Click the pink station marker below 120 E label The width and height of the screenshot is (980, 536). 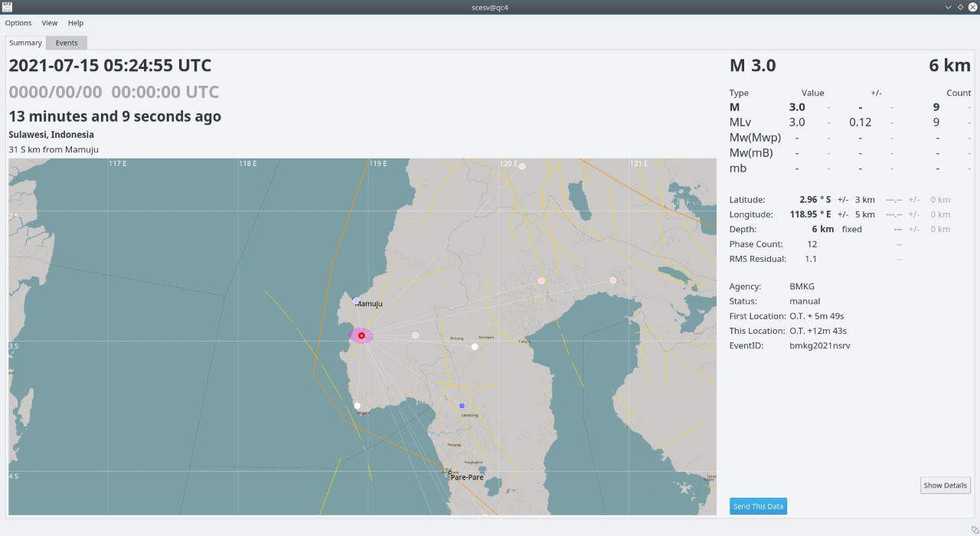[x=522, y=166]
